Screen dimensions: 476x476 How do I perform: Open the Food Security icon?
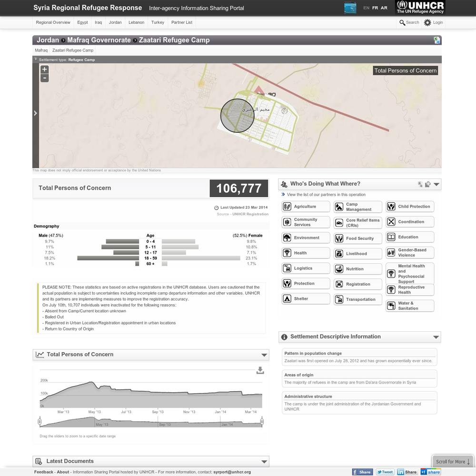(x=339, y=238)
